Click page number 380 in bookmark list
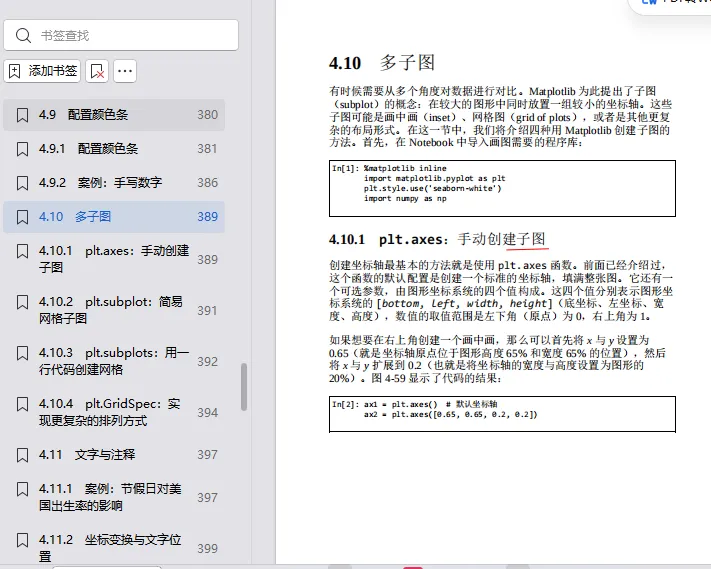The image size is (711, 569). [x=208, y=115]
